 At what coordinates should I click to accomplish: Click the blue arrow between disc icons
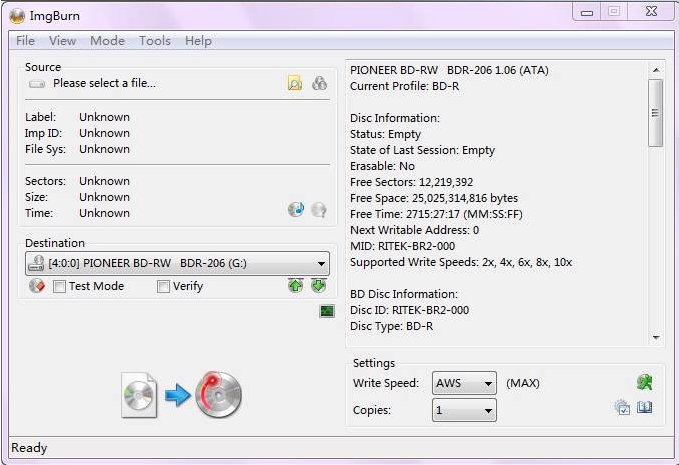(178, 394)
